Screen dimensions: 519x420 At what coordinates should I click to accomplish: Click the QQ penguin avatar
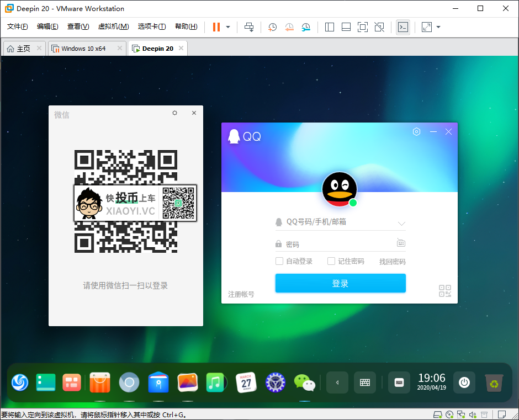click(339, 189)
